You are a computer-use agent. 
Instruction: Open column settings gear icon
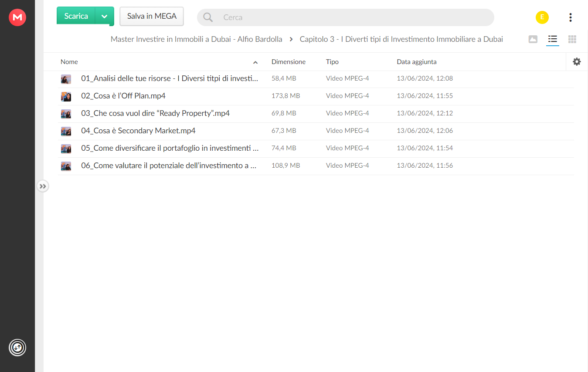[x=577, y=62]
